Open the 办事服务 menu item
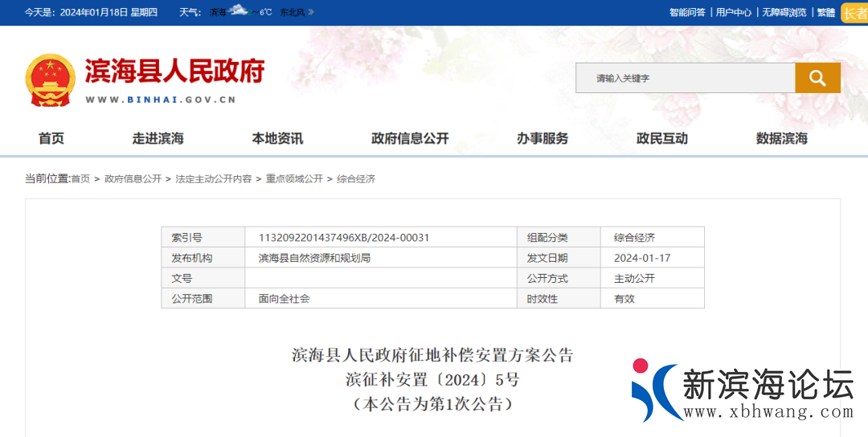Screen dimensions: 868x437 tap(542, 138)
